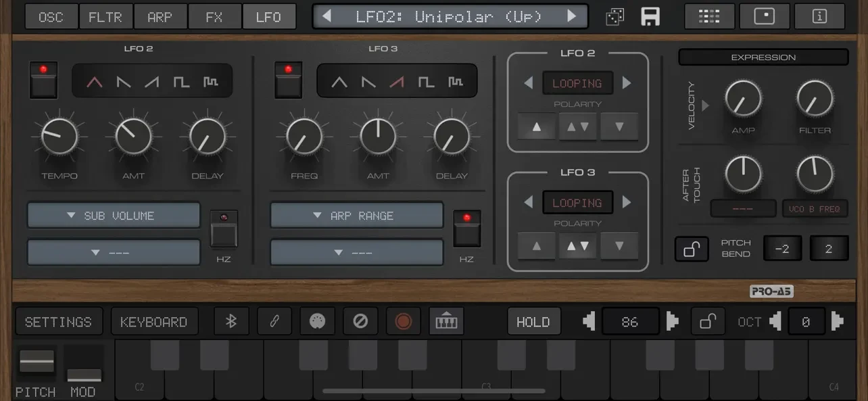Toggle LFO 2 on/off switch
The height and width of the screenshot is (401, 868).
(44, 79)
